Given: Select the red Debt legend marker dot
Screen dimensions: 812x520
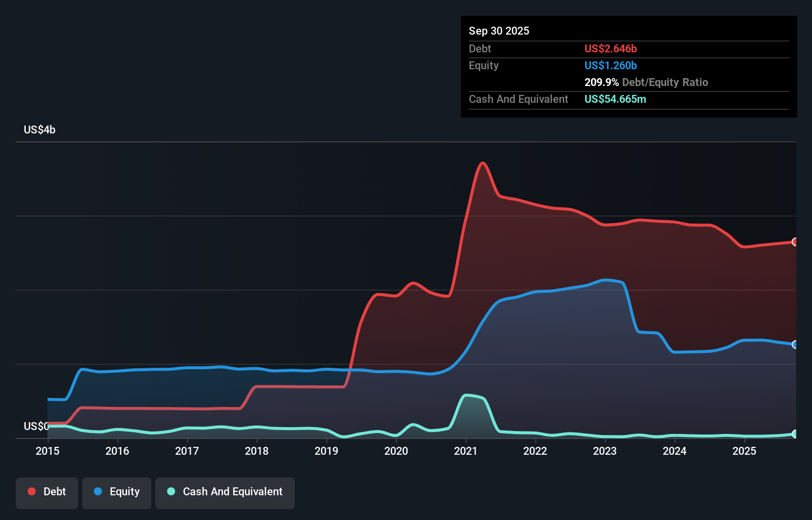Looking at the screenshot, I should (31, 491).
